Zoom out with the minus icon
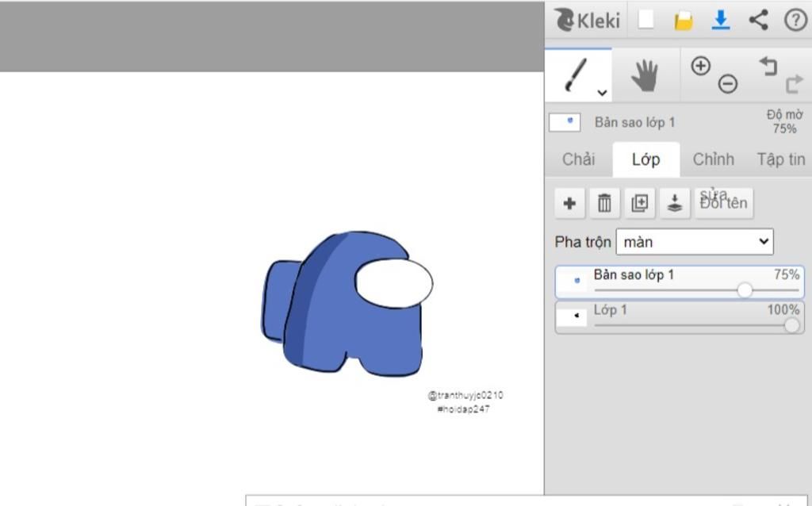This screenshot has width=812, height=506. pos(728,84)
